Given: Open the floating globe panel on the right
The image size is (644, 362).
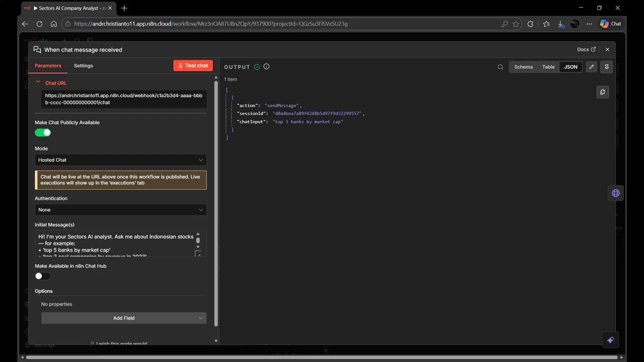Looking at the screenshot, I should [x=616, y=193].
